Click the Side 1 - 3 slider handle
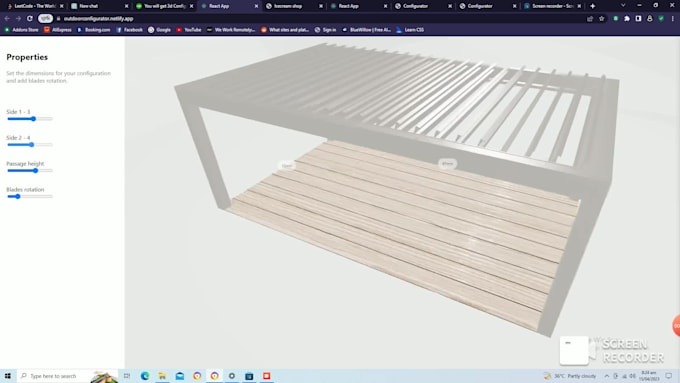This screenshot has height=383, width=680. [x=33, y=119]
